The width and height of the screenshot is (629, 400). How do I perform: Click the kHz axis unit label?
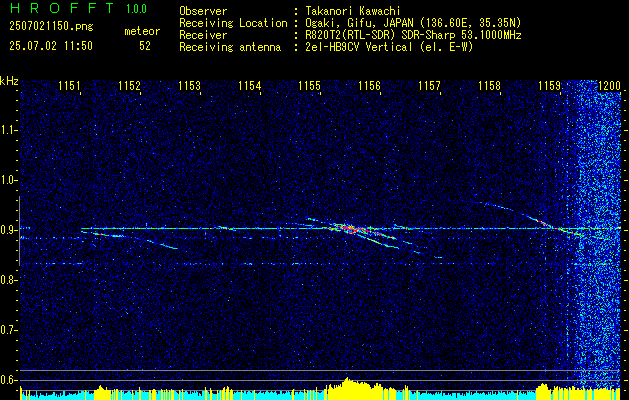(x=9, y=81)
